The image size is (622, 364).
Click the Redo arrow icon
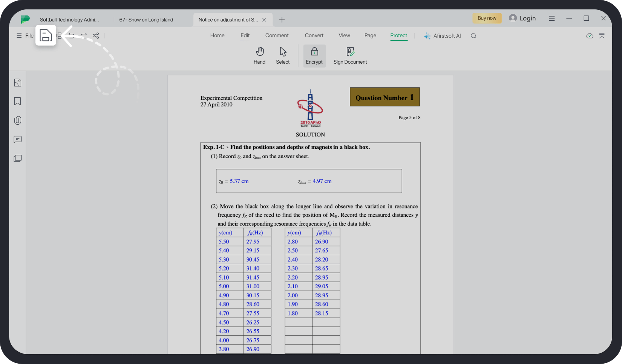[x=84, y=35]
